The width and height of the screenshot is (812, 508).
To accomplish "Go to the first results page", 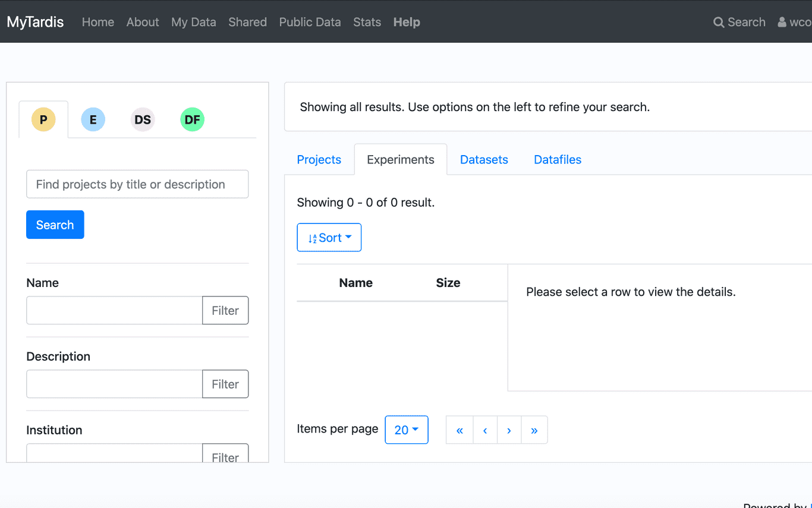I will [x=459, y=430].
